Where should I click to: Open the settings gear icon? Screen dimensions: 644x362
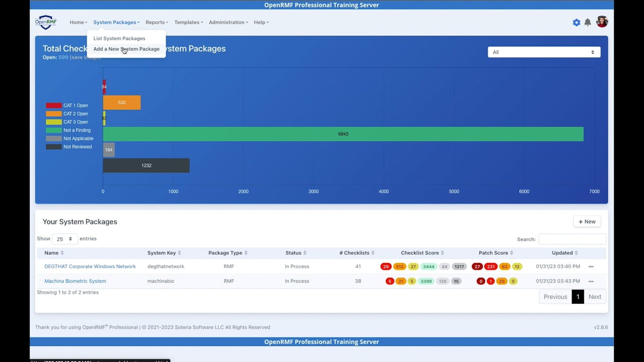tap(577, 22)
